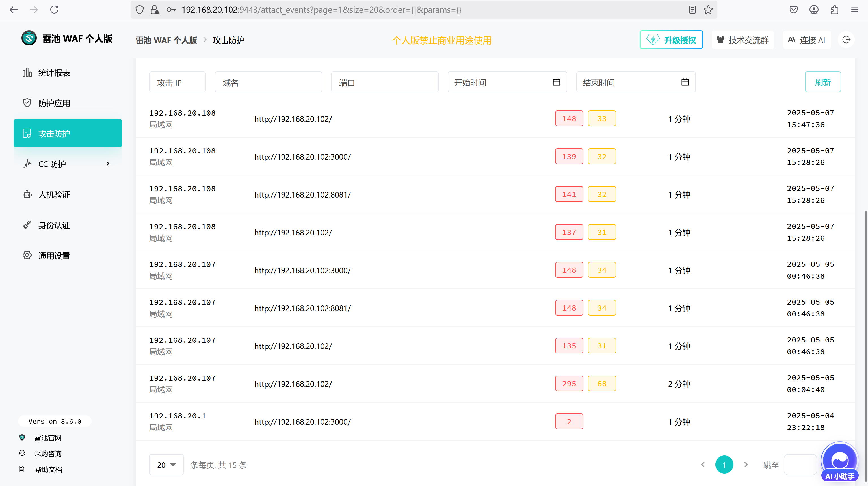Screen dimensions: 868x486
Task: Click the 升级授权 button
Action: click(671, 40)
